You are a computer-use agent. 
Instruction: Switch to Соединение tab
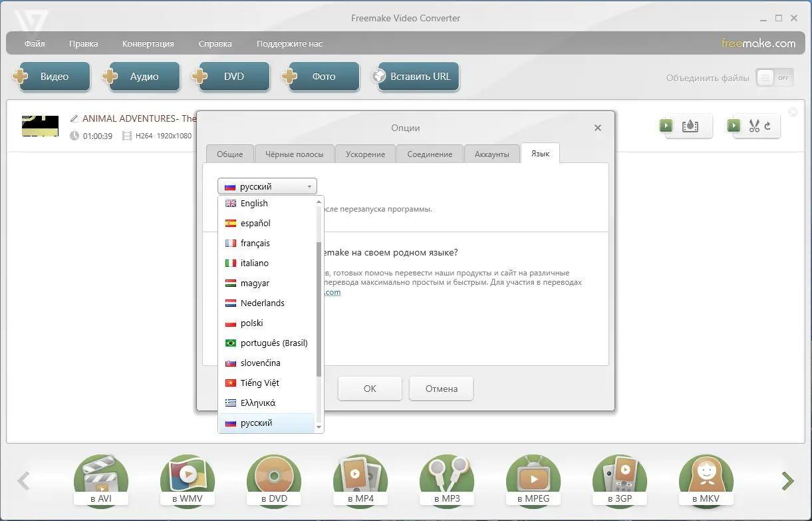click(430, 154)
